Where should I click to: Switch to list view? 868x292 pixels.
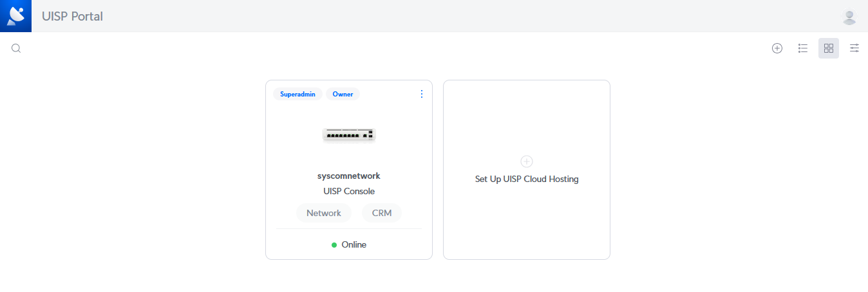(x=803, y=48)
